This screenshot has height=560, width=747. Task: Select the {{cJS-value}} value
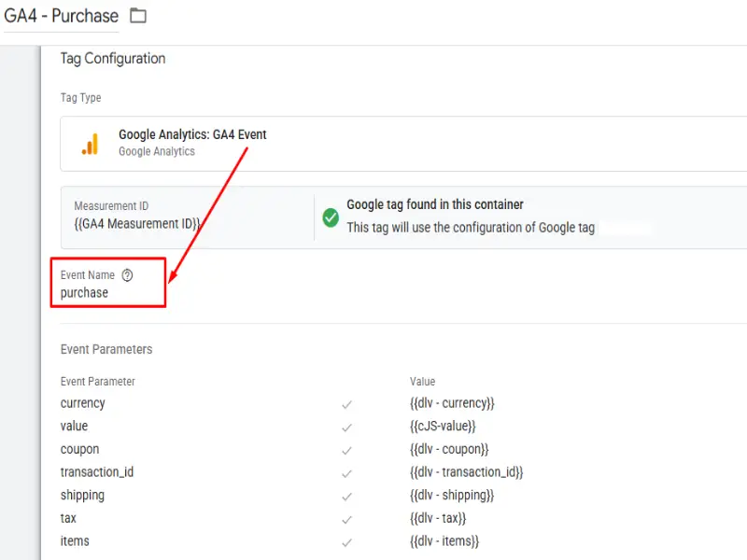click(x=443, y=427)
